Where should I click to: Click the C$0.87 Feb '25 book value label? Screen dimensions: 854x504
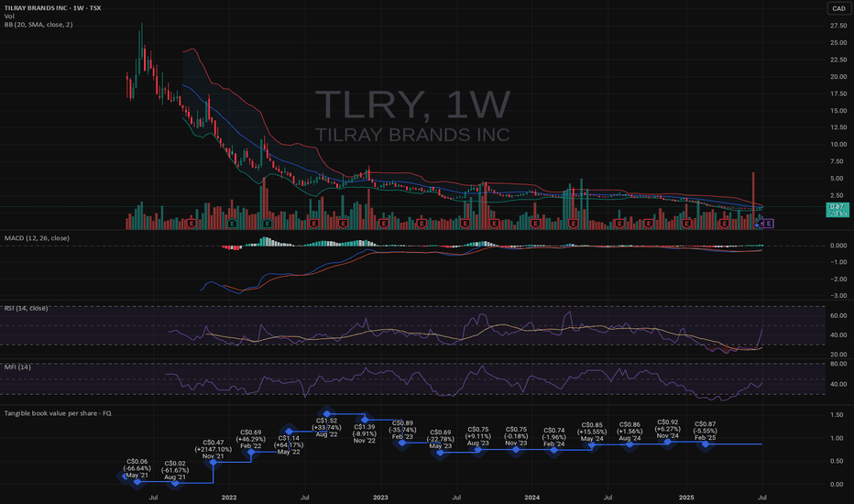(x=706, y=431)
